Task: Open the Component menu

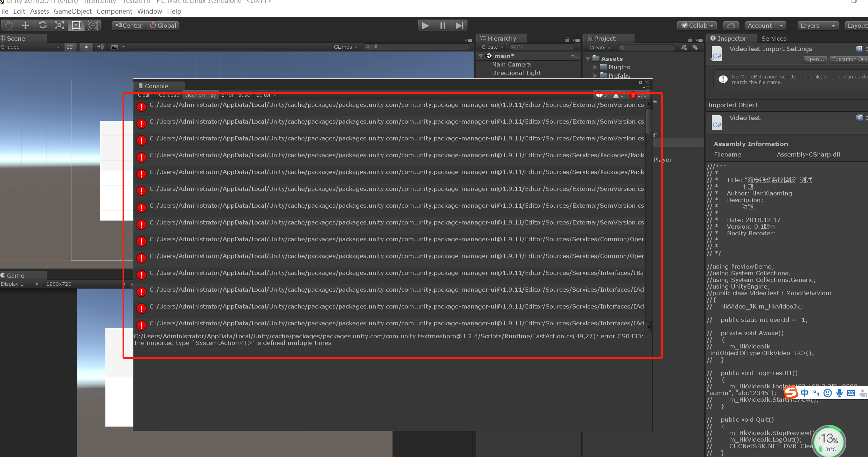Action: (114, 11)
